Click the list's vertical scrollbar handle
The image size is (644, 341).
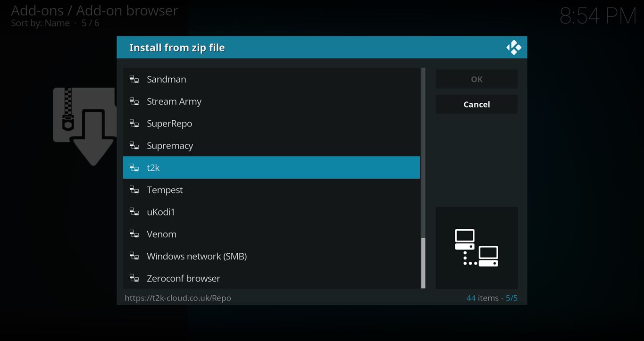pyautogui.click(x=423, y=262)
